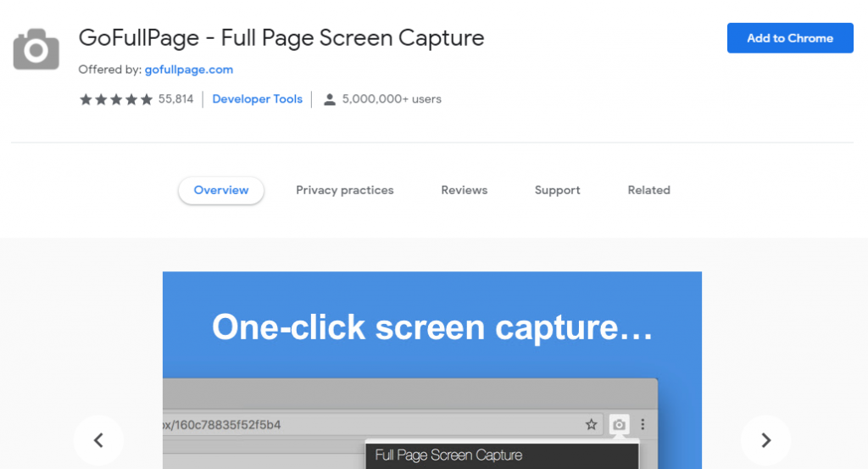Viewport: 868px width, 469px height.
Task: Go to the Support tab
Action: coord(558,190)
